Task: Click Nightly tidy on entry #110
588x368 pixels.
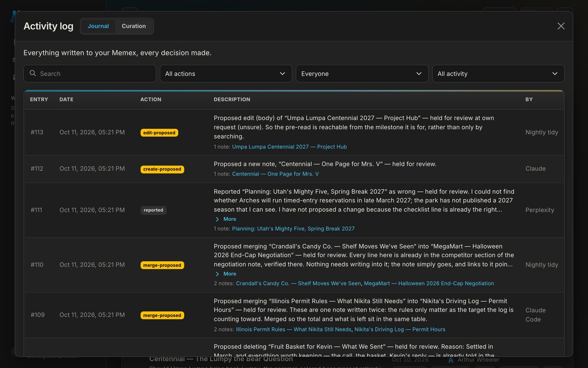Action: (542, 265)
